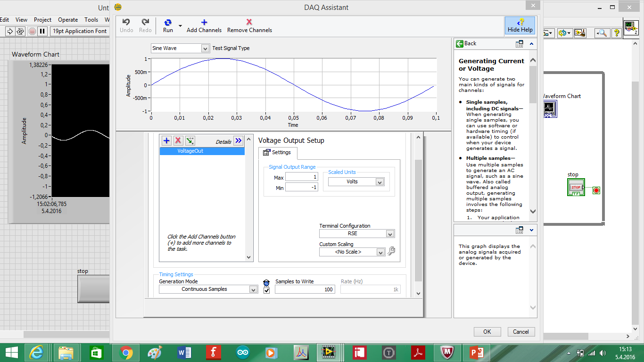This screenshot has width=644, height=362.
Task: Open the Windows Start button
Action: [12, 353]
